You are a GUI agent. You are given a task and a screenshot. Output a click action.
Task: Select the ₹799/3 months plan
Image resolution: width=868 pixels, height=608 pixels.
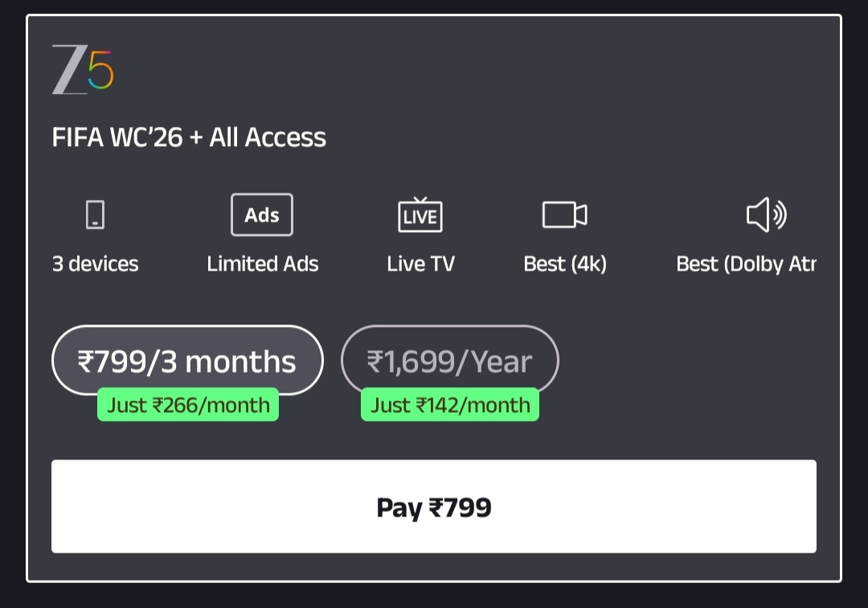(x=187, y=361)
